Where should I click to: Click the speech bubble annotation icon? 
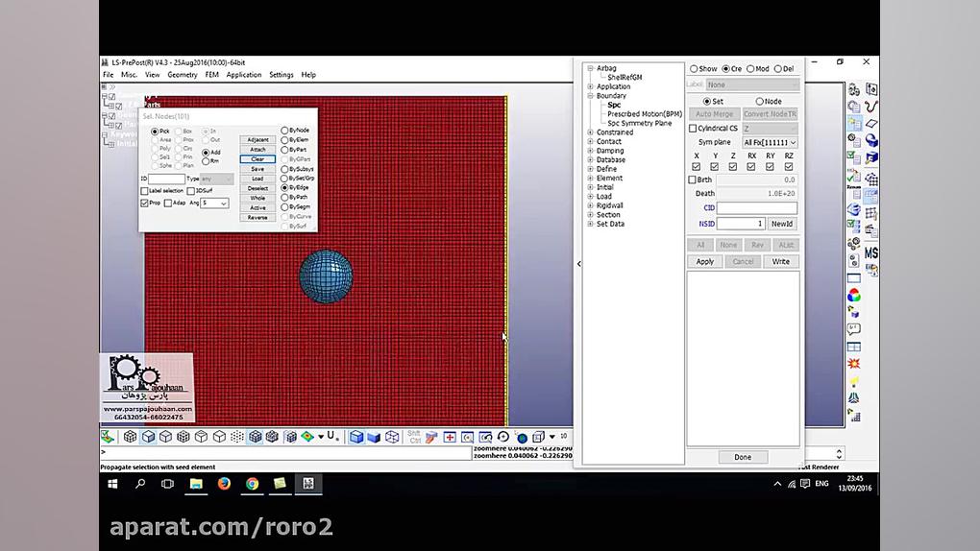(854, 328)
